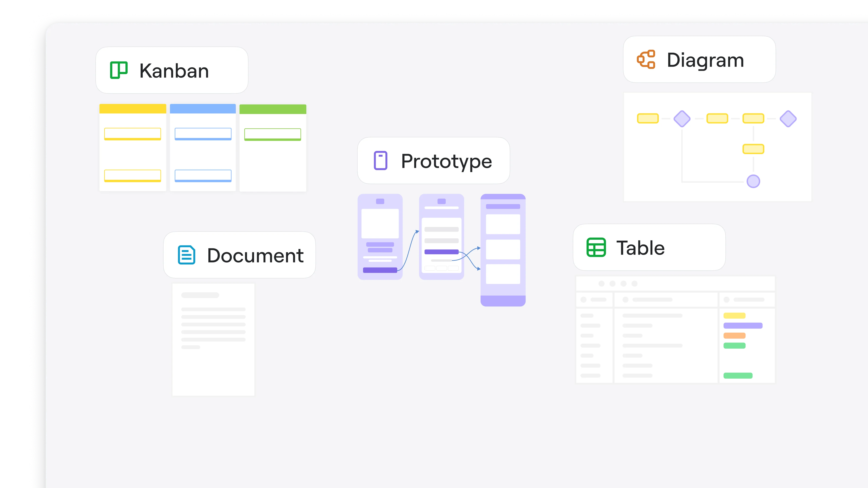This screenshot has width=868, height=488.
Task: Click the first prototype screen's purple button
Action: [380, 270]
